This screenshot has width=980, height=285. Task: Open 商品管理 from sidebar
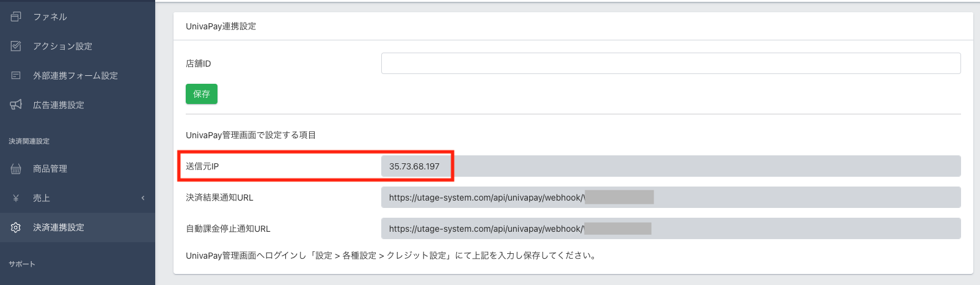tap(50, 169)
